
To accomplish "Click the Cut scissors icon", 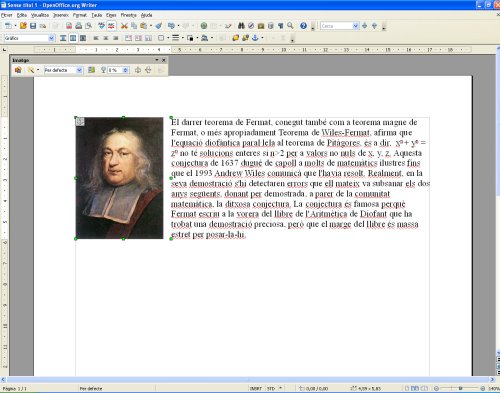I will coord(124,26).
